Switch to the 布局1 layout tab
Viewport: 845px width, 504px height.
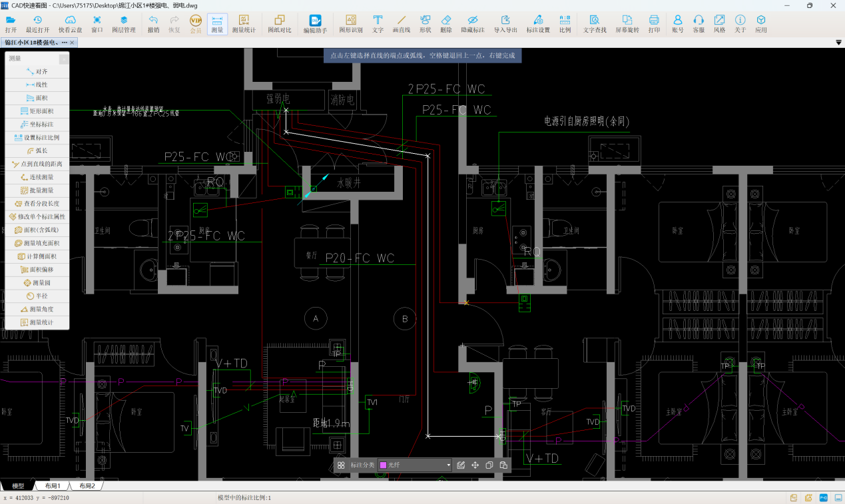tap(53, 486)
